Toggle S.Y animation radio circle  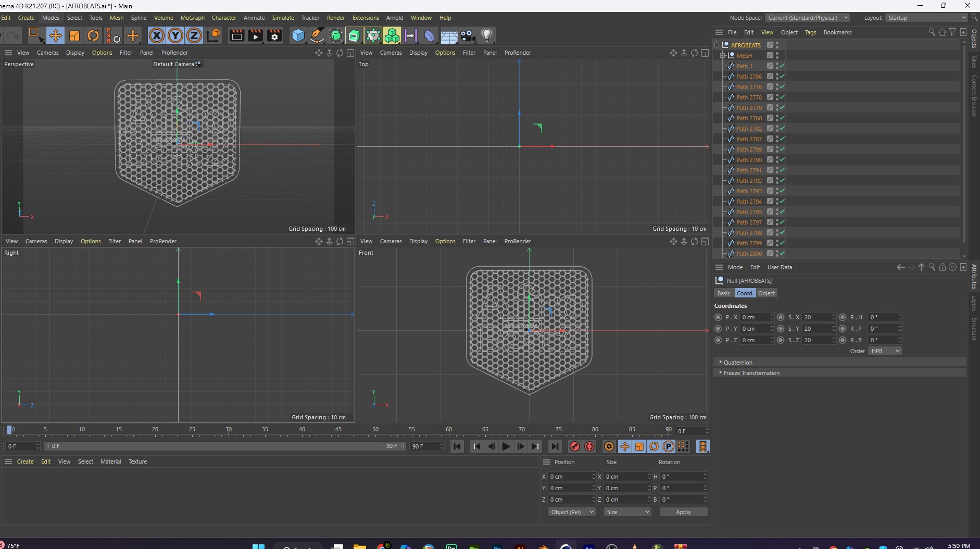coord(780,329)
